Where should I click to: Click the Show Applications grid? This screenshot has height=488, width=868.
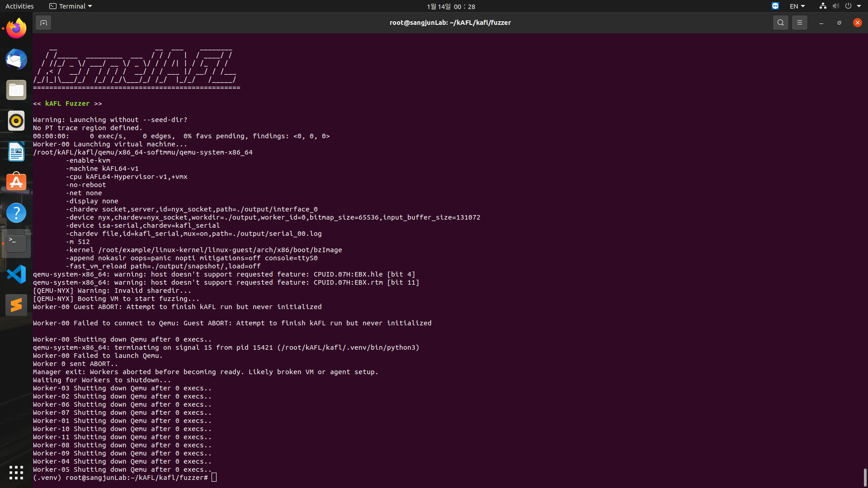tap(16, 472)
